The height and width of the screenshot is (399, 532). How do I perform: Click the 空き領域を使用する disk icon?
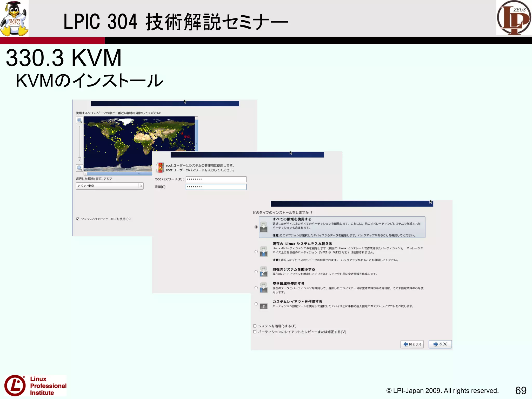264,288
